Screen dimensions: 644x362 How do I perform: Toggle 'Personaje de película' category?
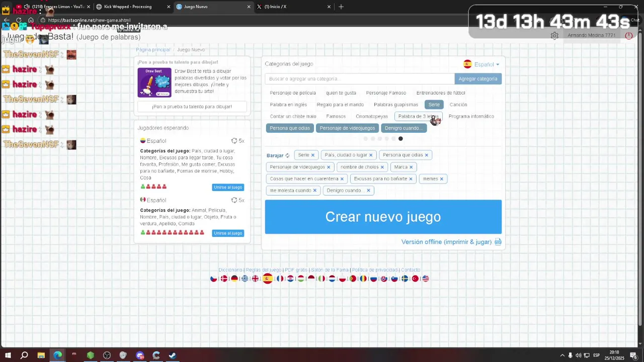(293, 93)
